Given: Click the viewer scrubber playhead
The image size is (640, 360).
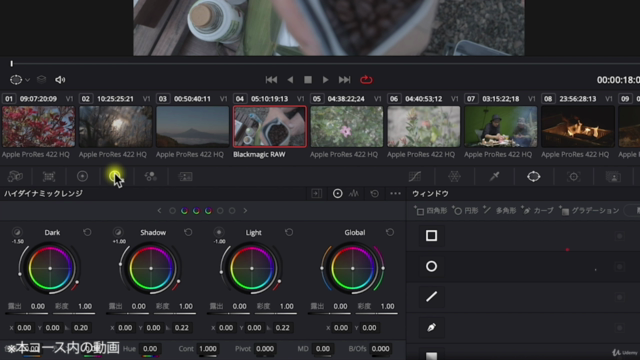Looking at the screenshot, I should (12, 63).
